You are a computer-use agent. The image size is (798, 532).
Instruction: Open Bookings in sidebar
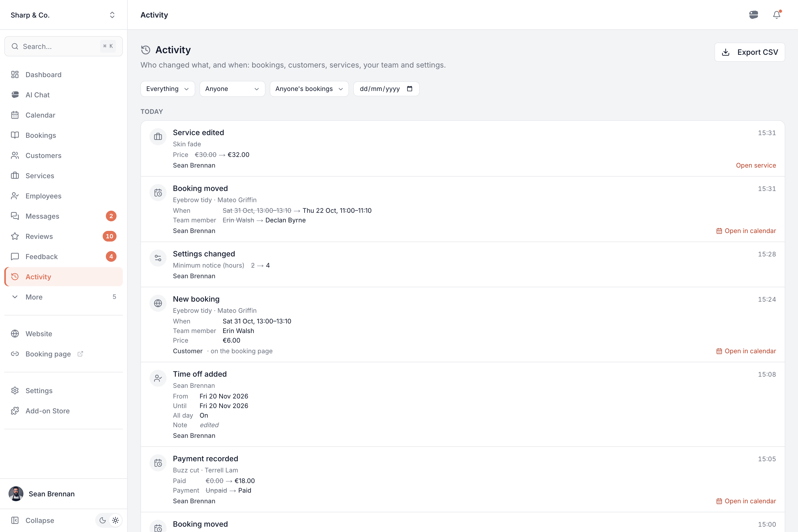[x=64, y=135]
